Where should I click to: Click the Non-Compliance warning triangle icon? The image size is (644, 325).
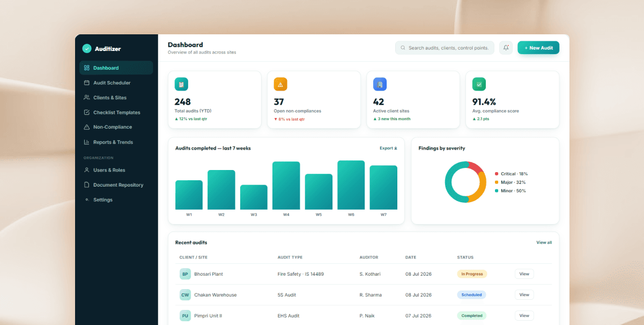87,127
